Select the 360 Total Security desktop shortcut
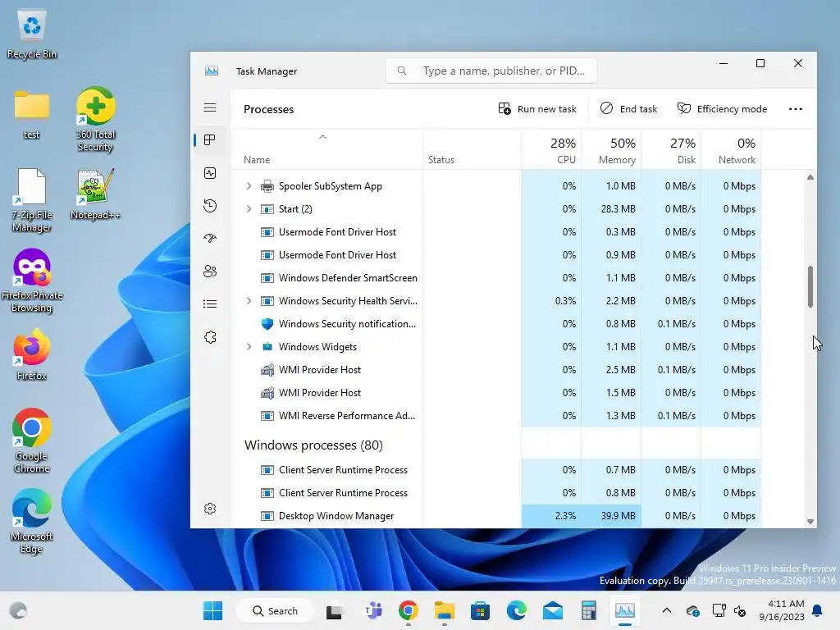840x630 pixels. [x=95, y=120]
